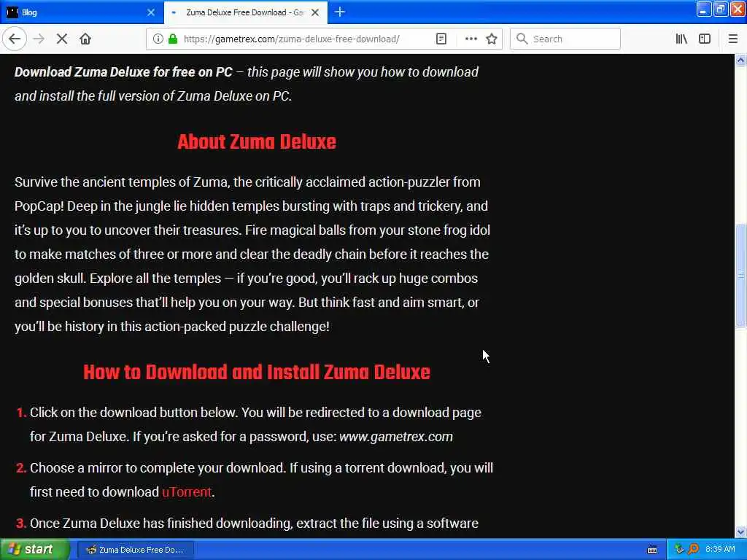Image resolution: width=747 pixels, height=560 pixels.
Task: Click the green padlock security icon
Action: click(173, 39)
